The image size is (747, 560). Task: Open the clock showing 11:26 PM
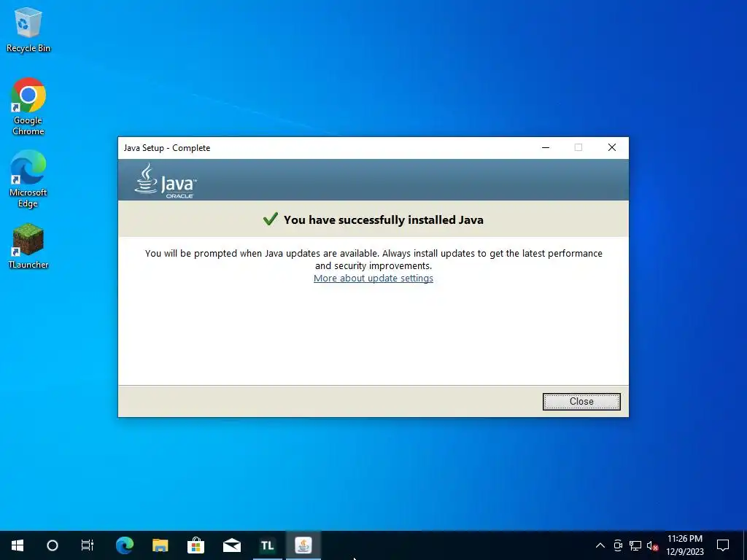click(x=684, y=545)
